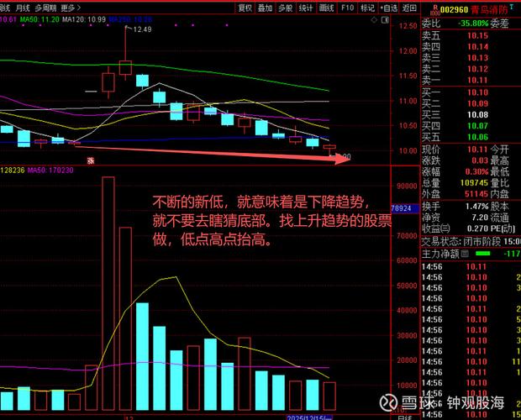Click the 交易状态 闭市阶段 row
This screenshot has width=521, height=420.
(x=471, y=241)
